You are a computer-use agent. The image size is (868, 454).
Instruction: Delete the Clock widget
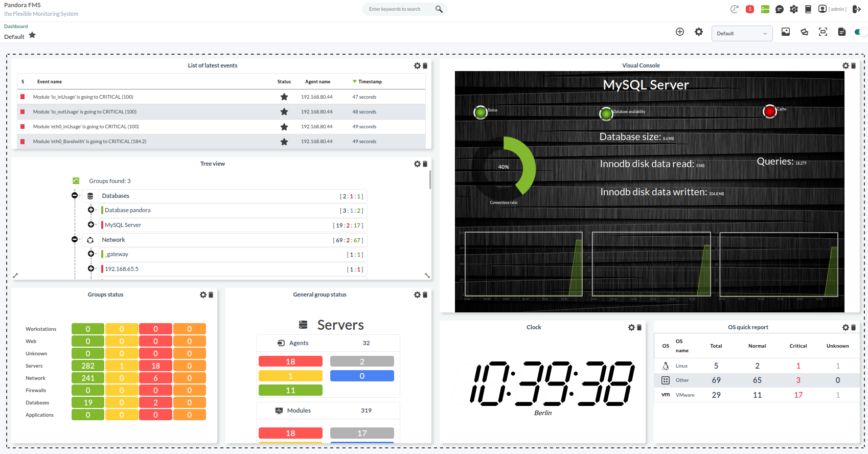coord(639,327)
